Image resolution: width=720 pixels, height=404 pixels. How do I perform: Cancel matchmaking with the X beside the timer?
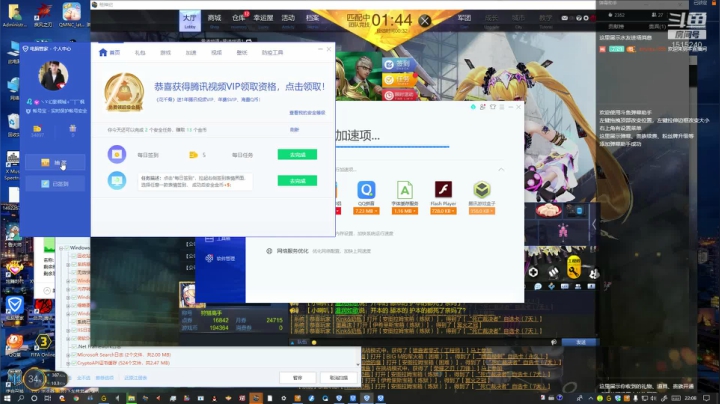425,21
